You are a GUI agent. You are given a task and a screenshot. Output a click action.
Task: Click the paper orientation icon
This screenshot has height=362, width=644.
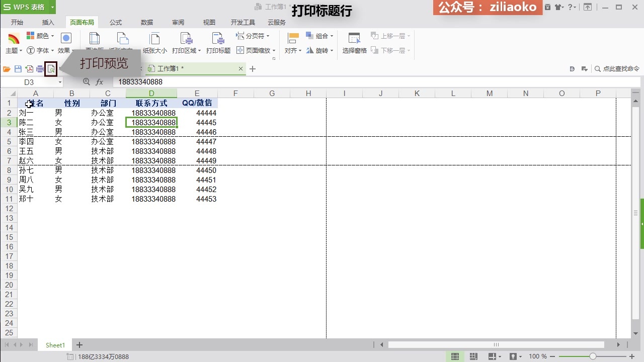tap(122, 38)
